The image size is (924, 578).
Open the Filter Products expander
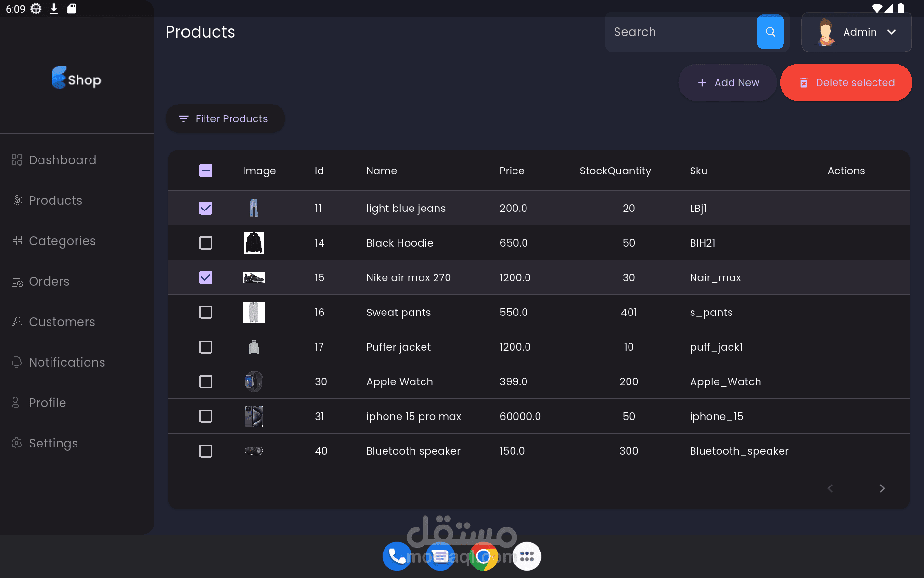(x=225, y=118)
